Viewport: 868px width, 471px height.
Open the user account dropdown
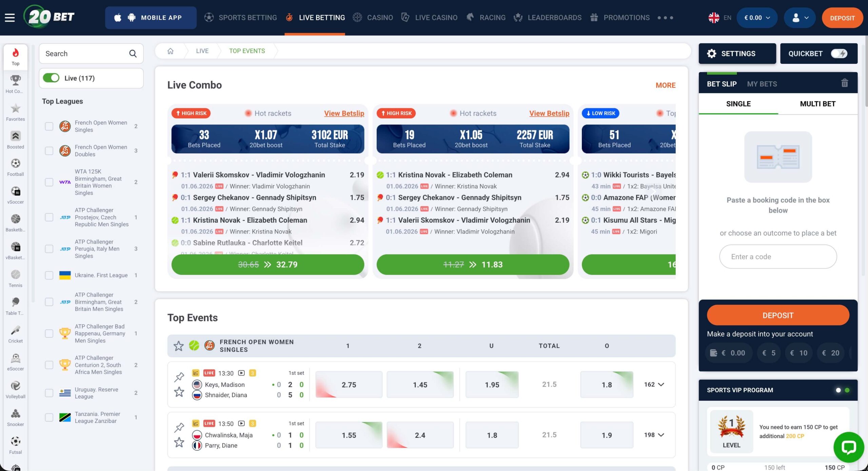coord(800,18)
